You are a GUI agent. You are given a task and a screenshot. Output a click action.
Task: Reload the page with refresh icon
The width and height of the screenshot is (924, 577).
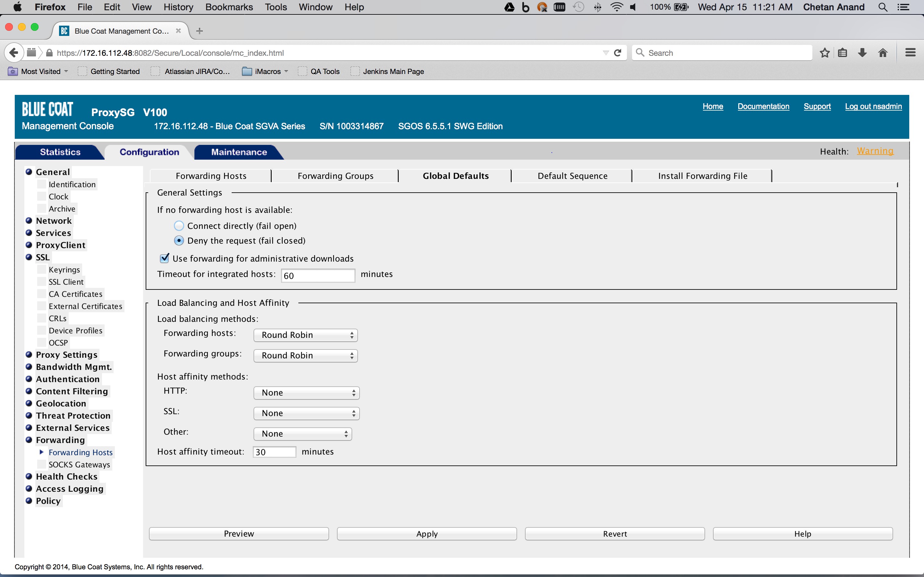617,53
